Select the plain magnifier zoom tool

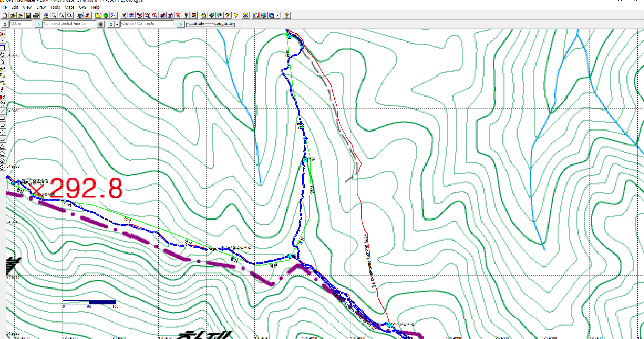tap(54, 15)
